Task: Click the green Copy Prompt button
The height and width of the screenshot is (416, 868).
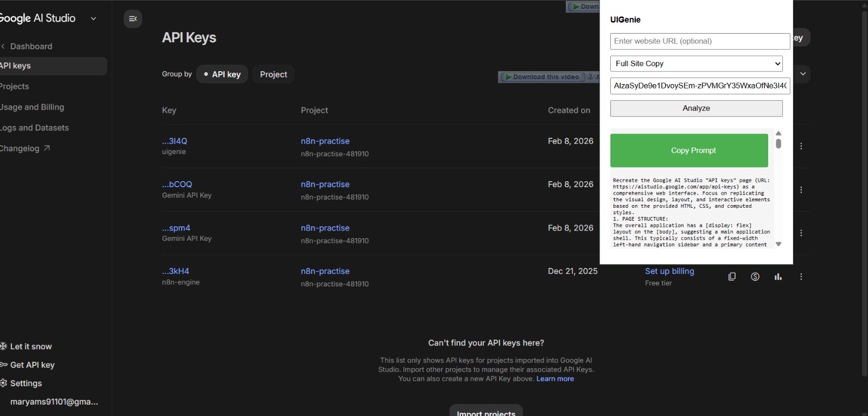Action: 689,150
